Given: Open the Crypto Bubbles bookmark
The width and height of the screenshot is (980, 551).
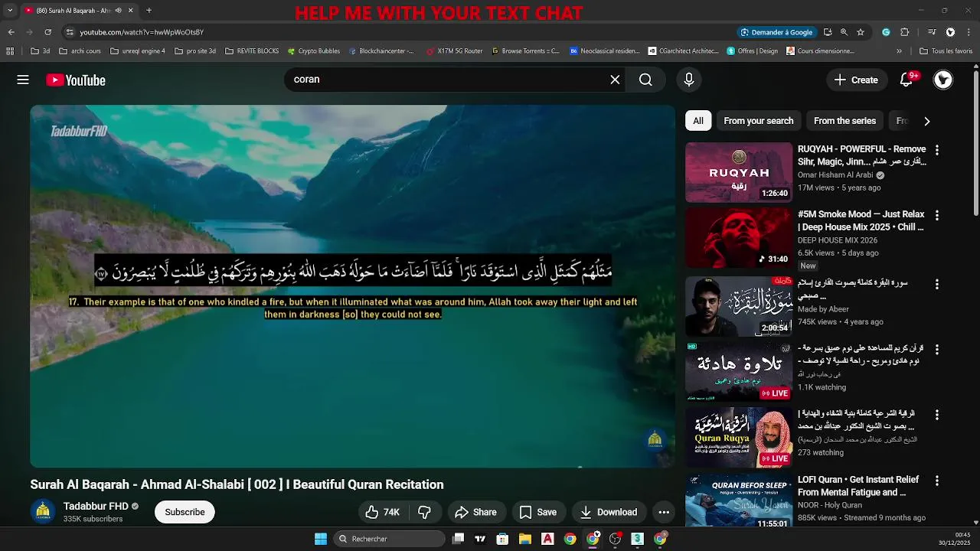Looking at the screenshot, I should click(314, 51).
